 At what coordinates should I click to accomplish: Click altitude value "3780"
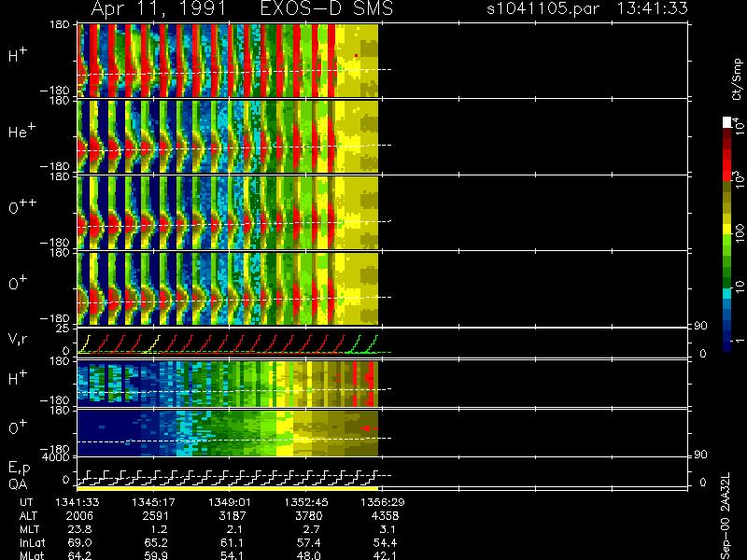click(x=309, y=516)
